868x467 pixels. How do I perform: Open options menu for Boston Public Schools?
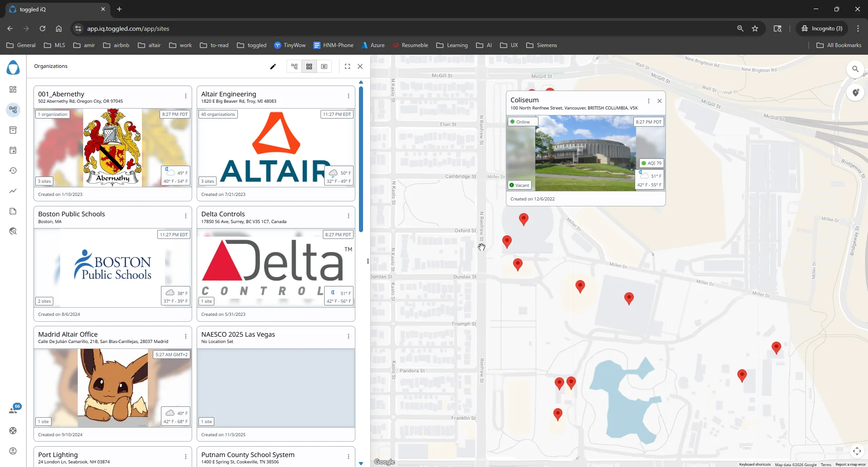point(186,216)
